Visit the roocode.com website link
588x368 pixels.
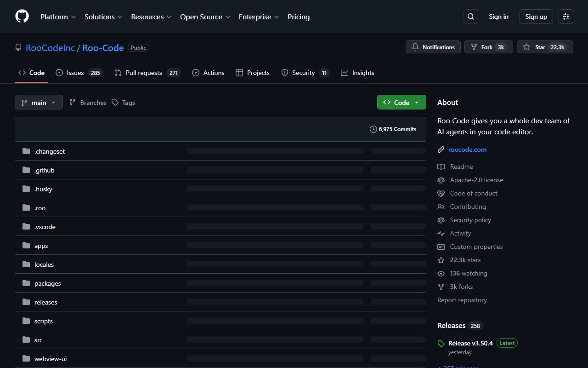[x=467, y=149]
